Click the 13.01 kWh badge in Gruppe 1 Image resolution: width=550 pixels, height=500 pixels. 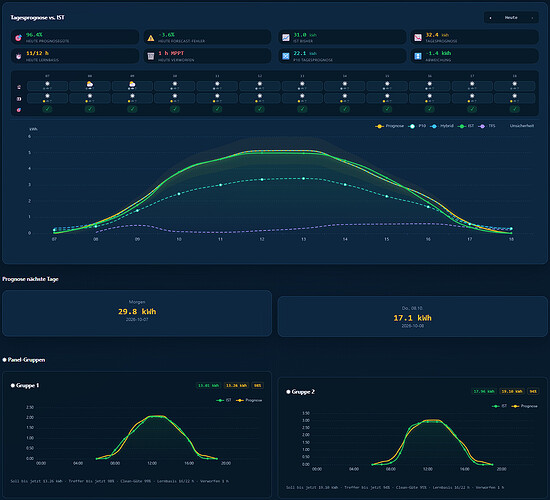(x=208, y=385)
